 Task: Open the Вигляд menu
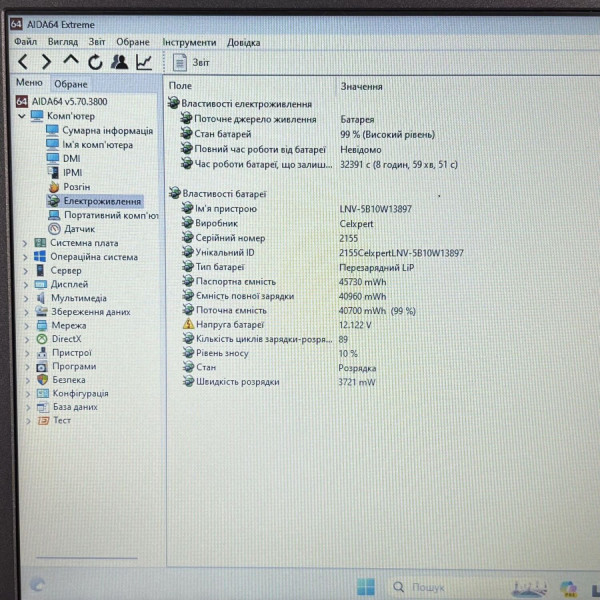point(63,42)
